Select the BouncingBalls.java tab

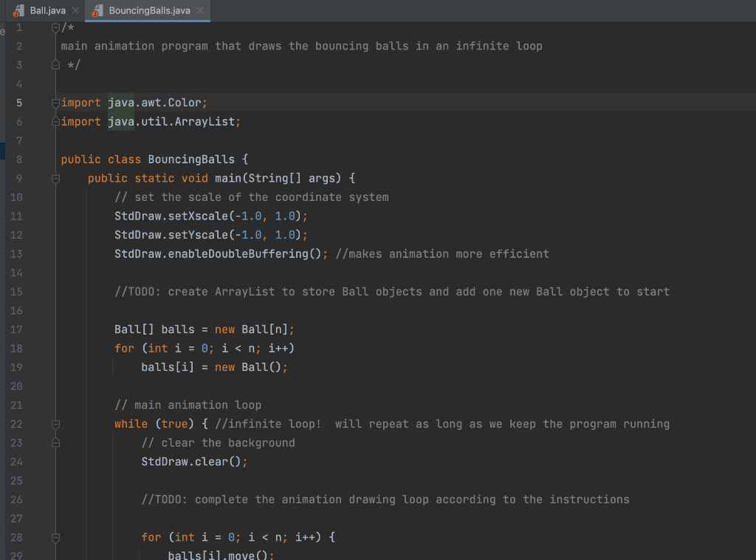[149, 10]
